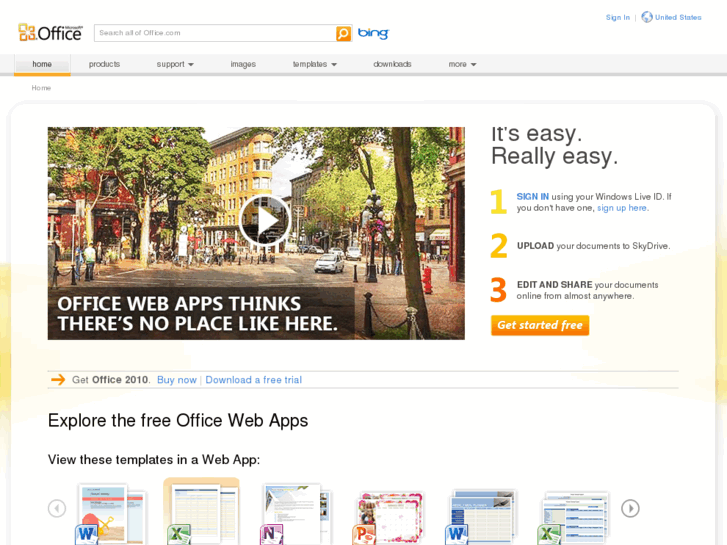Viewport: 727px width, 545px height.
Task: Open the products tab
Action: tap(104, 64)
